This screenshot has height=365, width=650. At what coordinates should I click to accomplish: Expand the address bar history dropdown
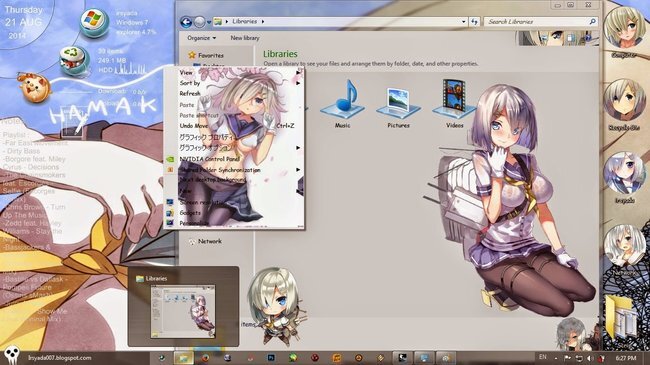tap(463, 22)
